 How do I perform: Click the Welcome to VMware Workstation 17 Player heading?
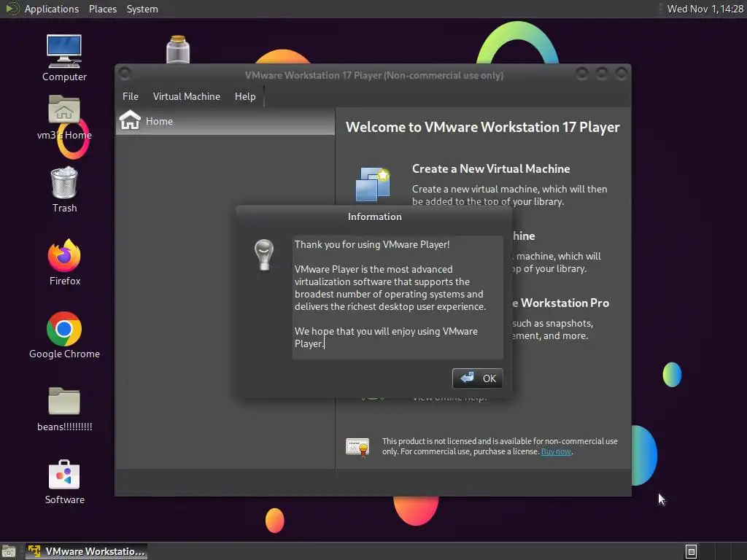483,127
